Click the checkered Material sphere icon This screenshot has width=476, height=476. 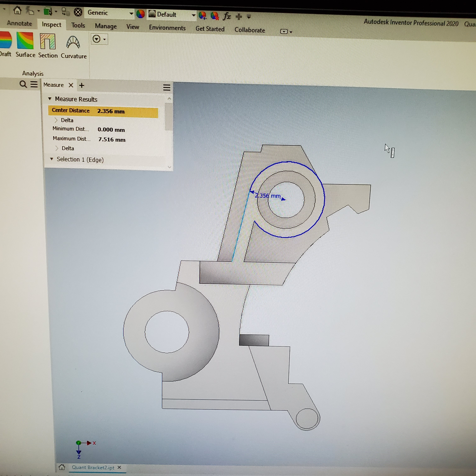point(78,12)
